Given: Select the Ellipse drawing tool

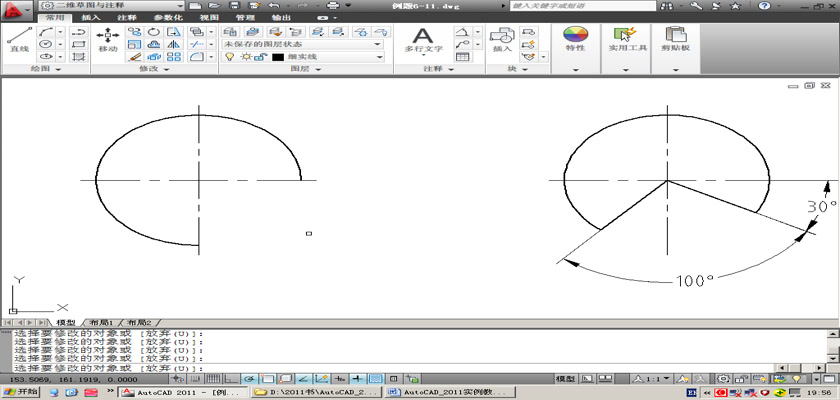Looking at the screenshot, I should (46, 56).
